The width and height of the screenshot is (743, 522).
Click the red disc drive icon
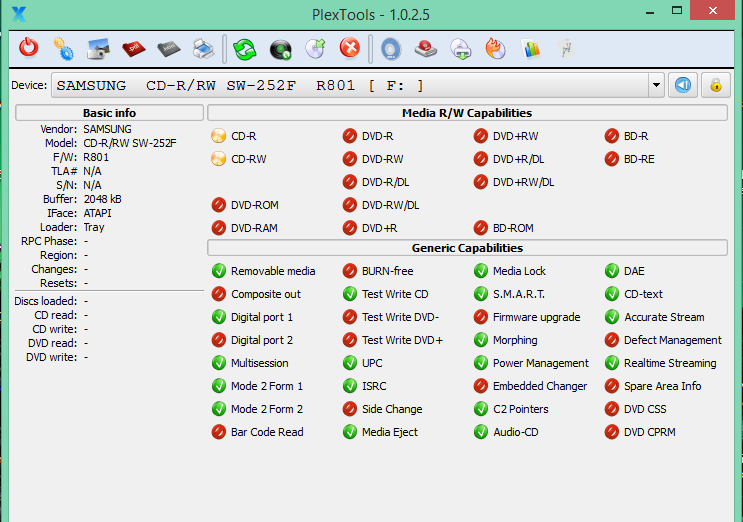pyautogui.click(x=426, y=48)
